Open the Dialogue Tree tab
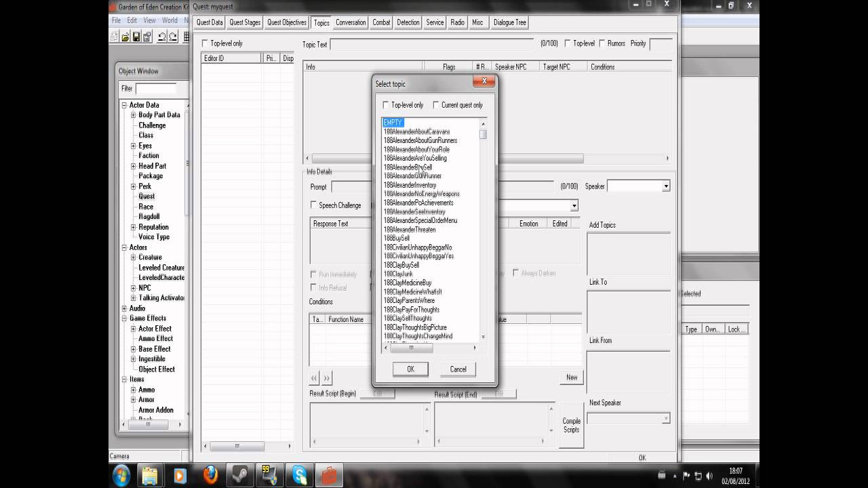This screenshot has height=488, width=868. 510,22
